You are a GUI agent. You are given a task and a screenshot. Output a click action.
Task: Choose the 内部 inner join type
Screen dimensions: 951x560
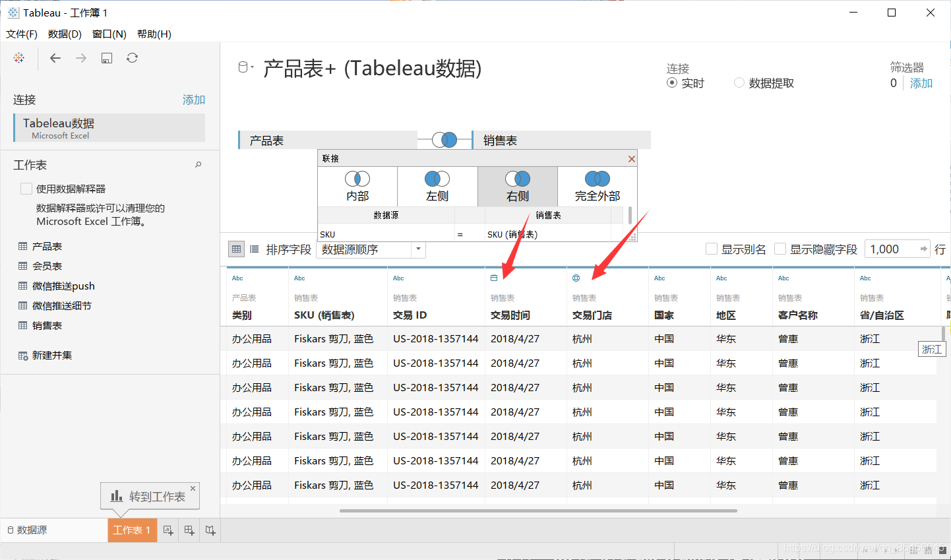pos(357,187)
